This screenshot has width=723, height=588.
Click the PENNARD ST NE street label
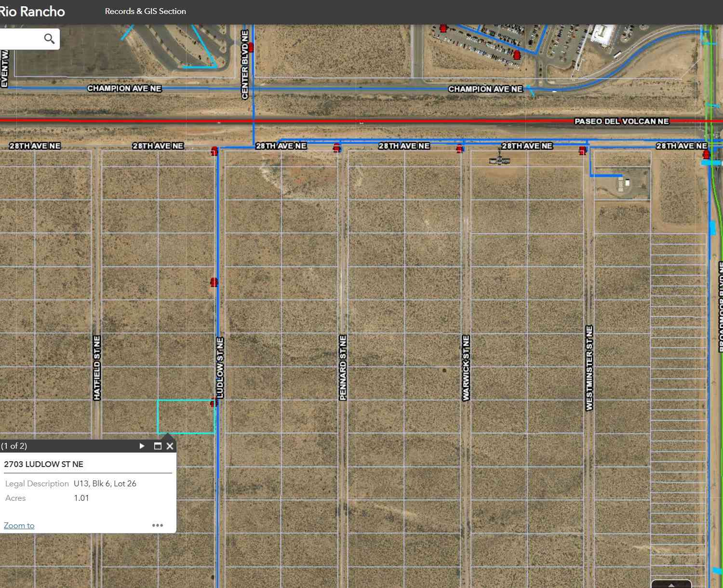coord(343,368)
